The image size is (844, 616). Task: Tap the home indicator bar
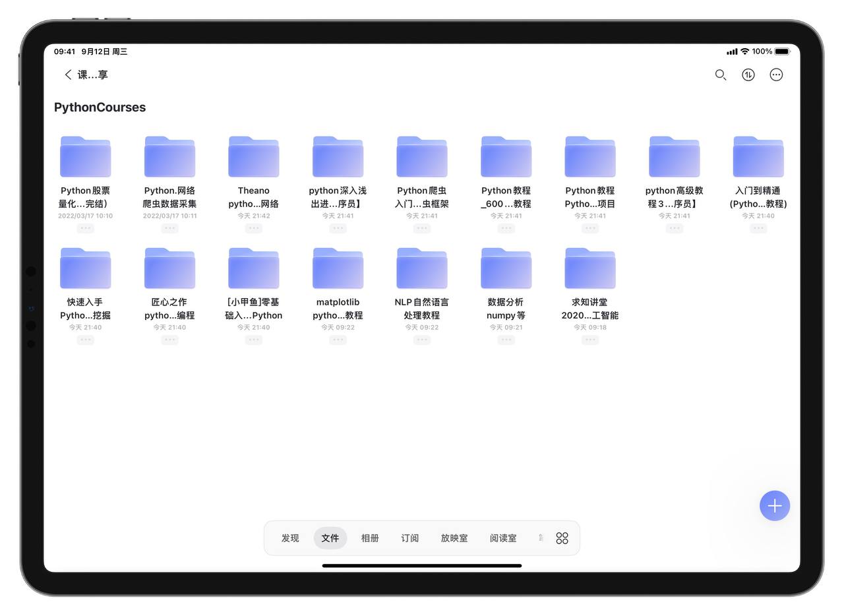point(422,565)
